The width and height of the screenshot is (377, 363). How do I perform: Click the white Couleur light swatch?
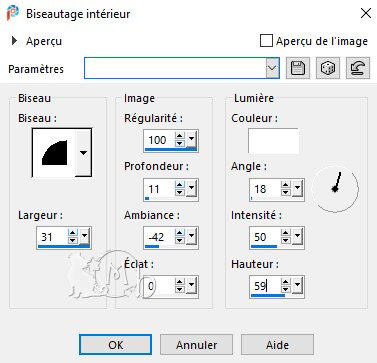[x=273, y=141]
